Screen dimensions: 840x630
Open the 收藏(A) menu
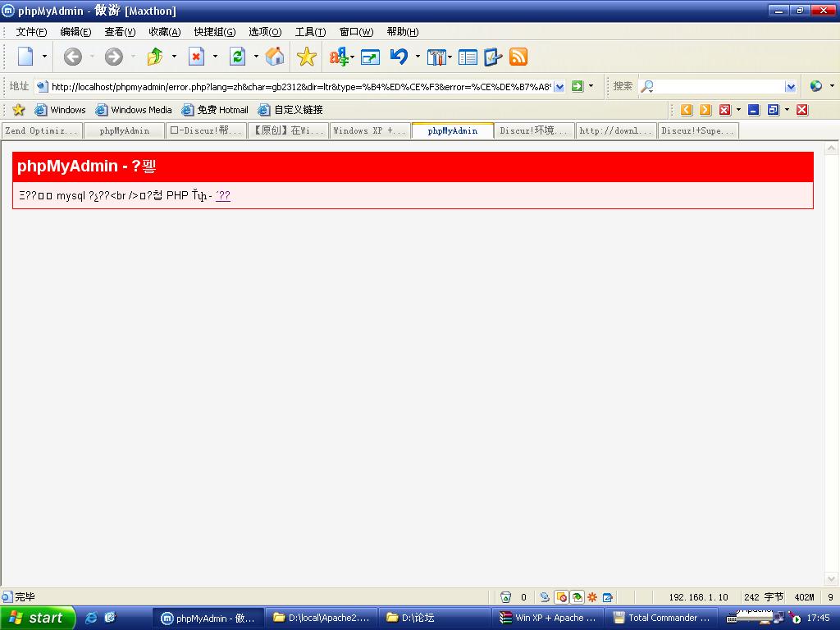pos(164,32)
